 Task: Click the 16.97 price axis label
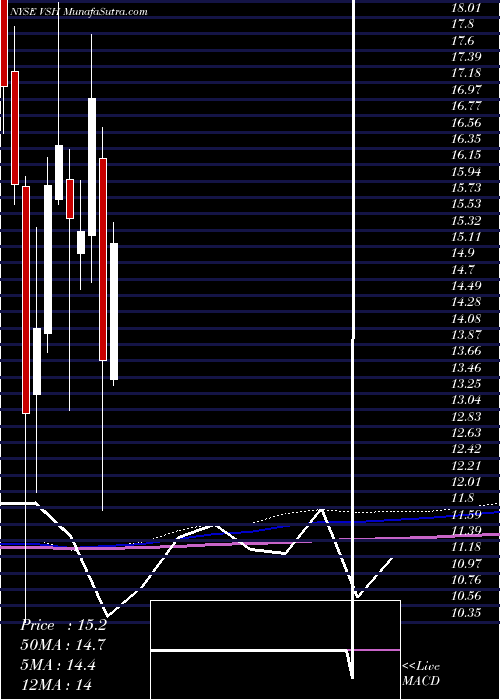pos(465,89)
